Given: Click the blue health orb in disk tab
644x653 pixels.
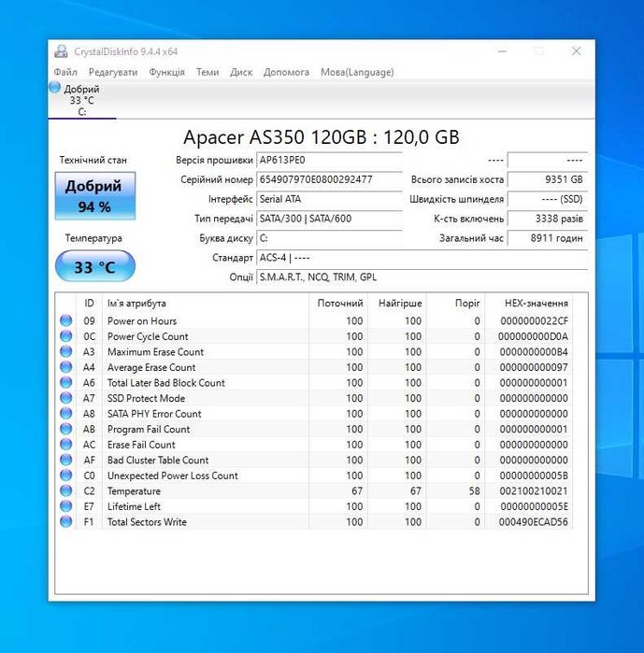Looking at the screenshot, I should [x=54, y=88].
